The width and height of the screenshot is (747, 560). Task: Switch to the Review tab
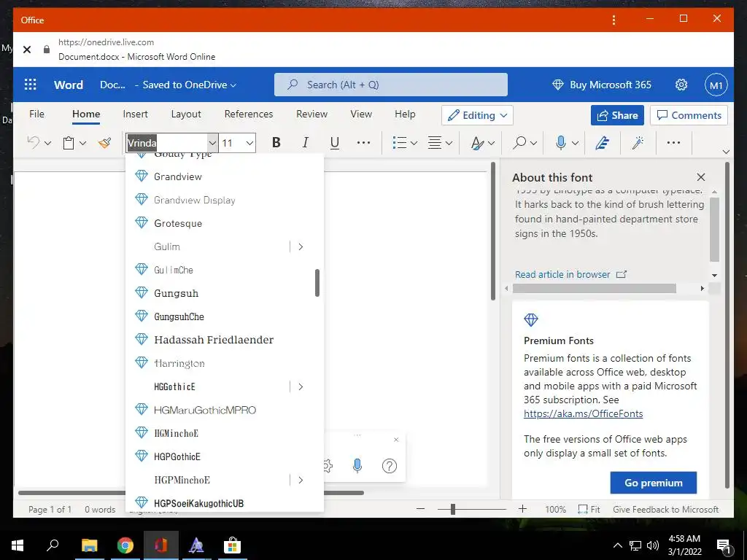[x=311, y=114]
